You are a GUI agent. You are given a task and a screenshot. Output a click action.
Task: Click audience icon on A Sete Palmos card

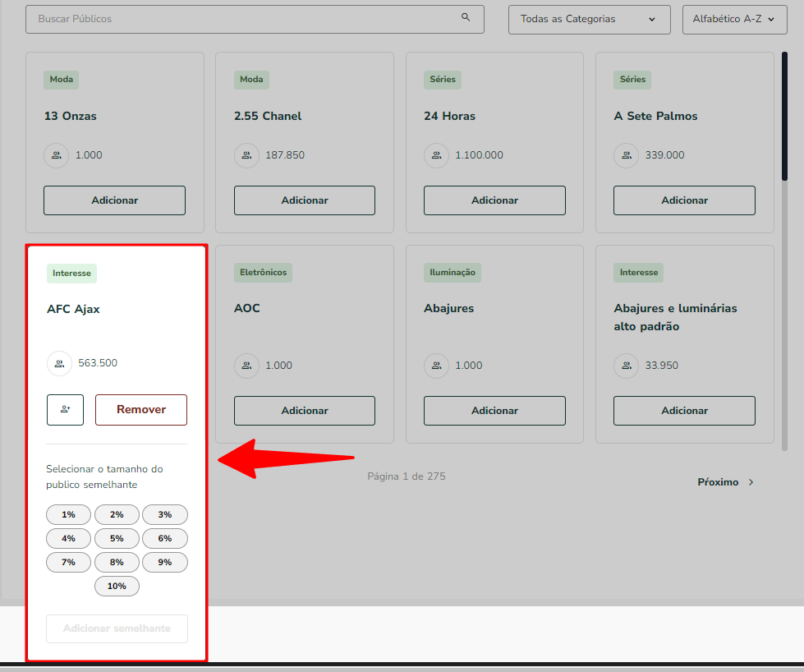[627, 155]
